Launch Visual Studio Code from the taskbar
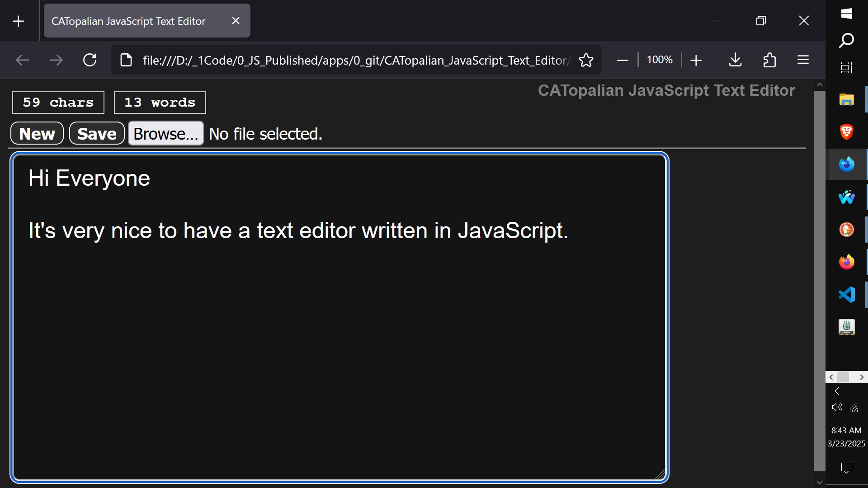The width and height of the screenshot is (868, 488). tap(846, 294)
